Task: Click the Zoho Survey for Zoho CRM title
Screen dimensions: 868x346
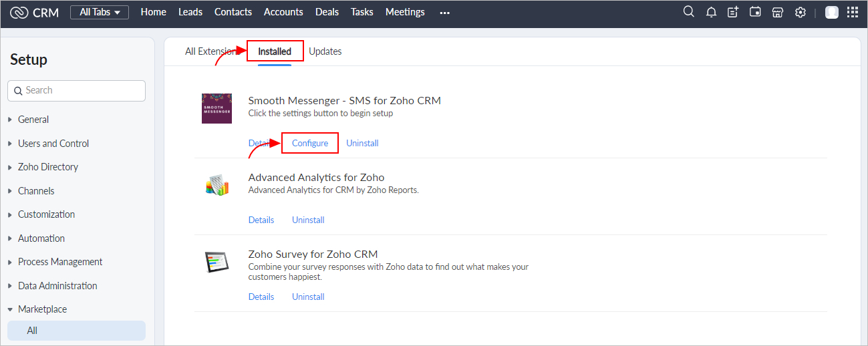Action: coord(313,254)
